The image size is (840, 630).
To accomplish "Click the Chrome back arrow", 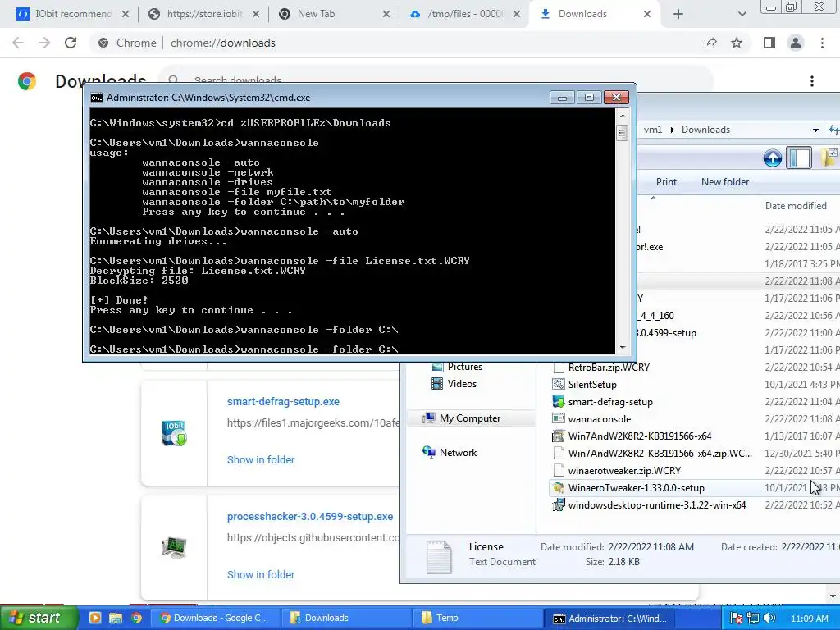I will click(18, 43).
